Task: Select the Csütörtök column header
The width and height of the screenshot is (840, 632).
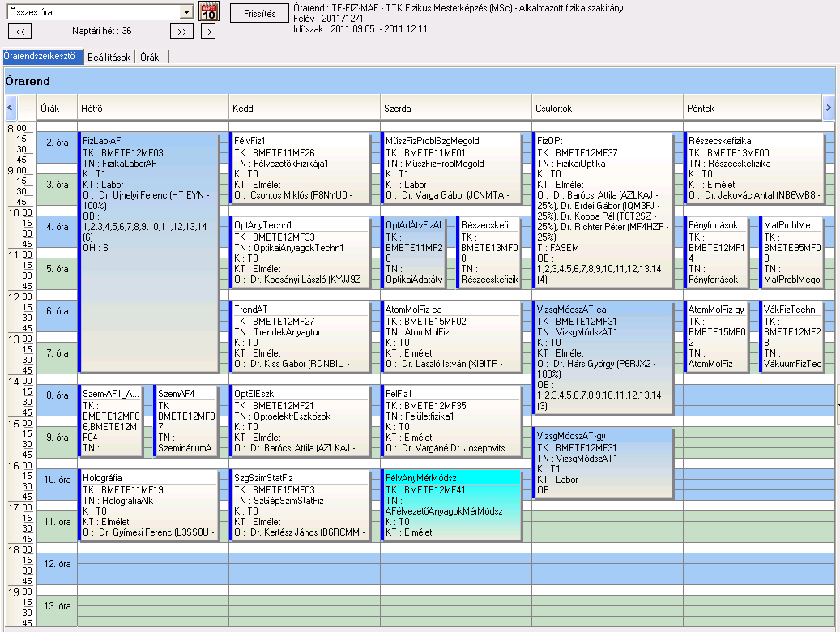Action: point(608,109)
